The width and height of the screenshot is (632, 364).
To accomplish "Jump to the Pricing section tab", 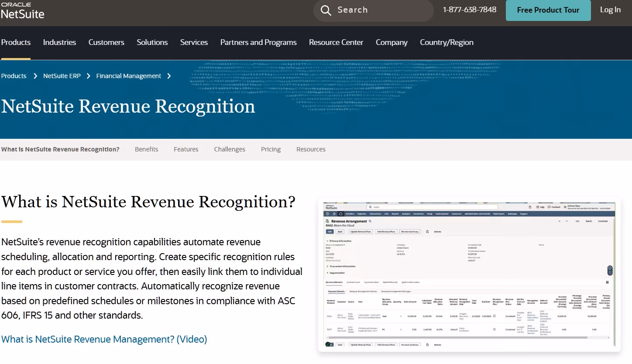I will pos(271,149).
